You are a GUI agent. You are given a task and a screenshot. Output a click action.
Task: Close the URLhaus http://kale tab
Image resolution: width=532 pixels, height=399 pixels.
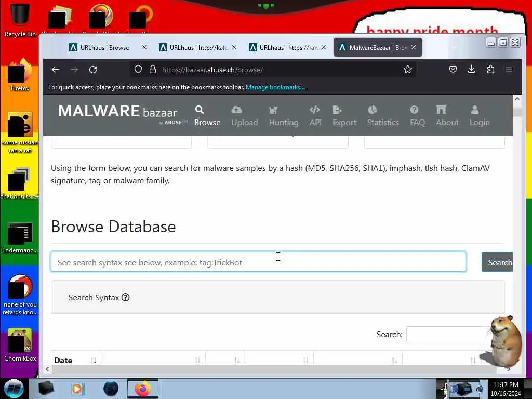pyautogui.click(x=234, y=47)
